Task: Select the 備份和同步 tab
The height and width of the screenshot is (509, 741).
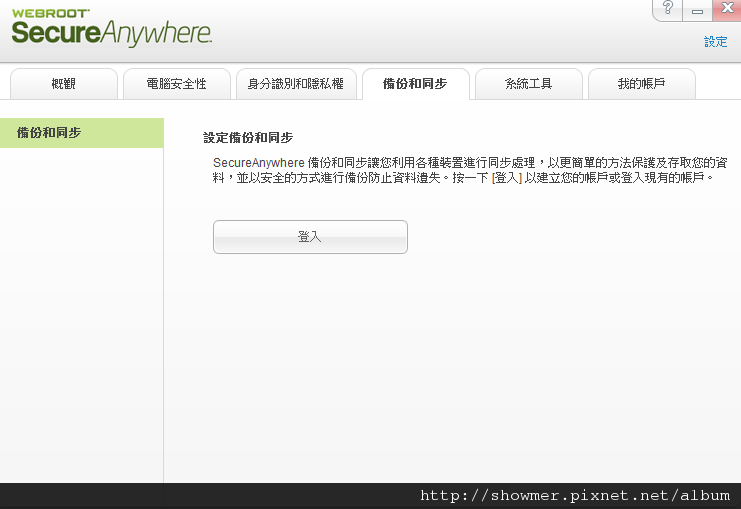Action: [416, 84]
